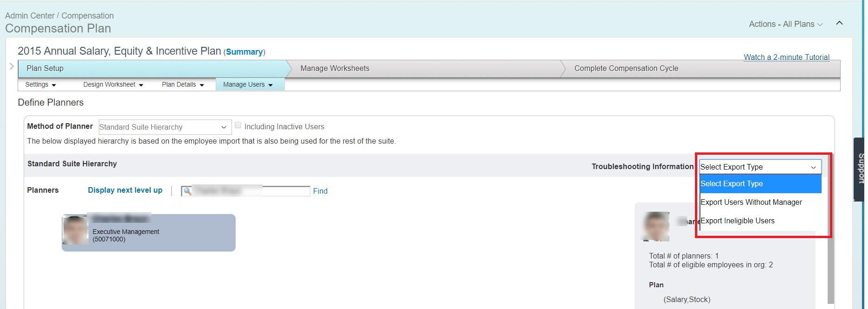
Task: Click the Select Export Type combo box
Action: 760,167
